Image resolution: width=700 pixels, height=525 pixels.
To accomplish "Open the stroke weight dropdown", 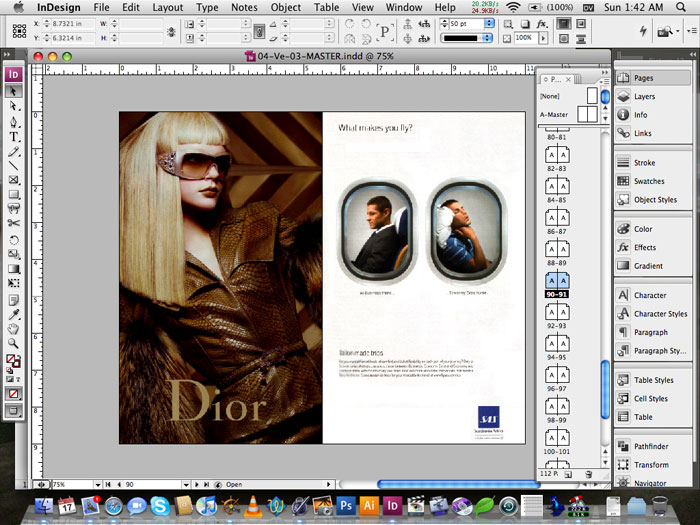I will pos(489,23).
